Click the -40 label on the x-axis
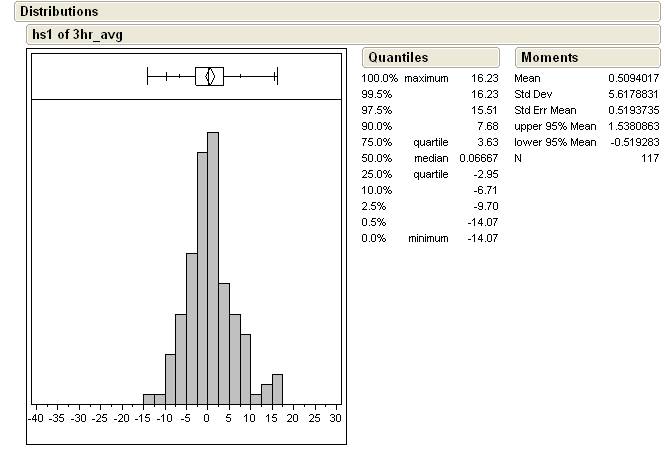The image size is (665, 452). point(36,417)
